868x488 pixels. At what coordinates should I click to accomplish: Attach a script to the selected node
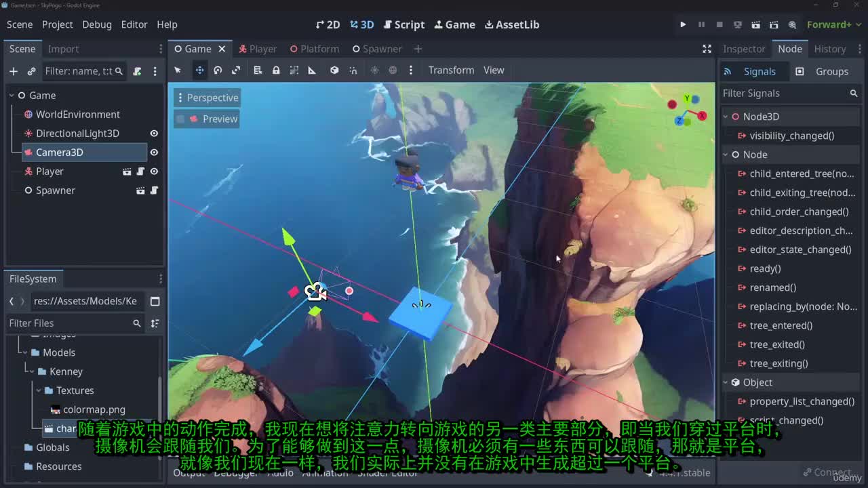[137, 71]
